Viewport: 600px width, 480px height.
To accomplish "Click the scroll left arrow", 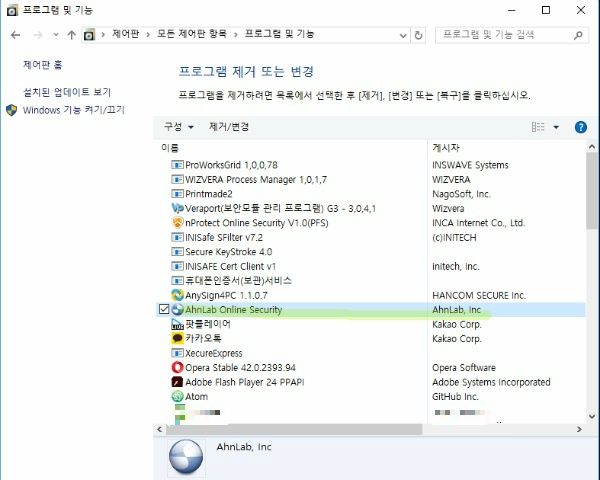I will [160, 429].
